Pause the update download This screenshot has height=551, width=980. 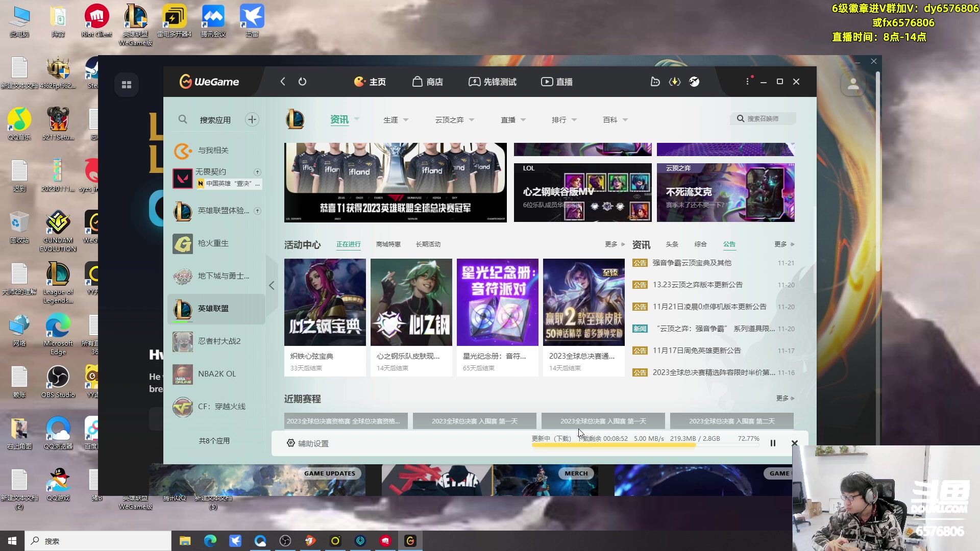click(x=773, y=443)
